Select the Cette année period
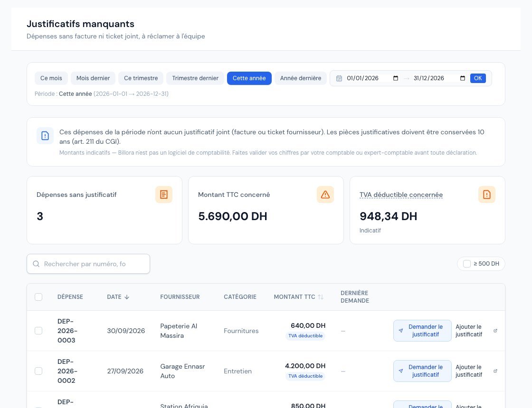Screen dimensions: 532x408 pyautogui.click(x=249, y=78)
